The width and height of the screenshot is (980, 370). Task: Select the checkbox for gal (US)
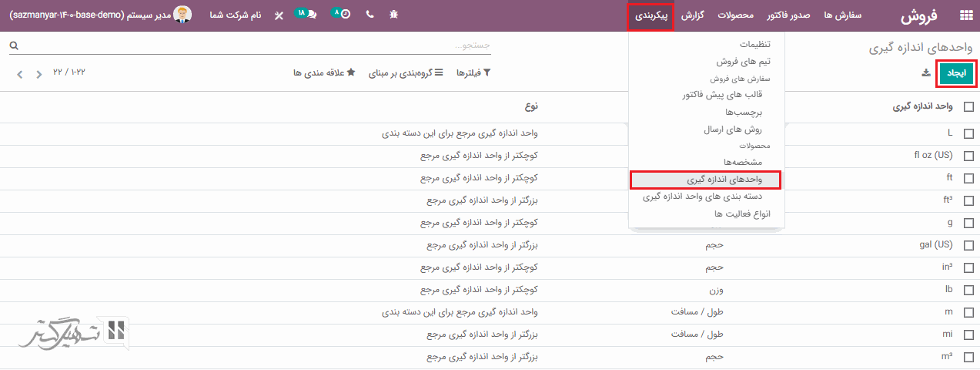968,245
